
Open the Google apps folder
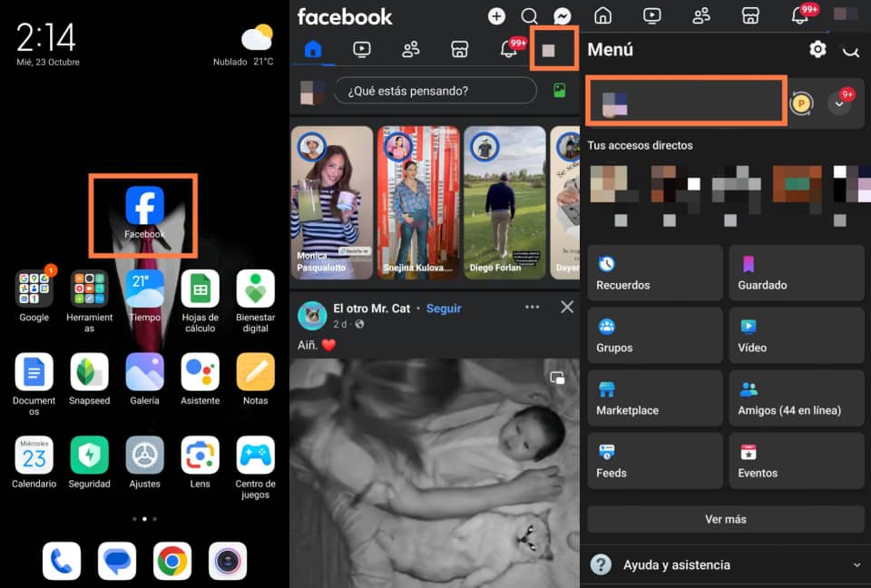click(34, 289)
